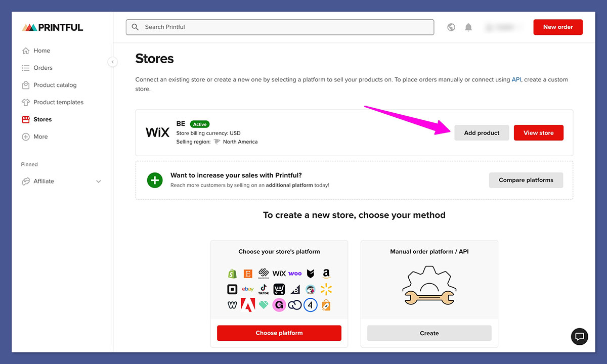Viewport: 607px width, 364px height.
Task: Click the wrench and gear illustration
Action: click(x=429, y=285)
